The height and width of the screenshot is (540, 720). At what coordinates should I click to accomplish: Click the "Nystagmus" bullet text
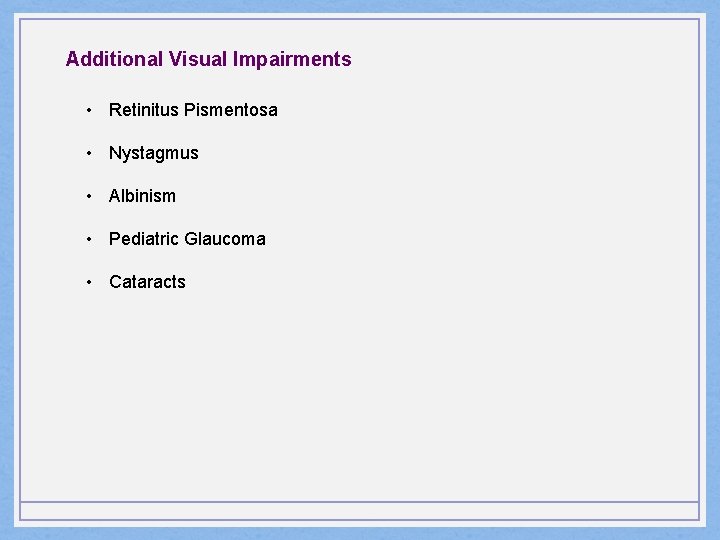(x=154, y=153)
